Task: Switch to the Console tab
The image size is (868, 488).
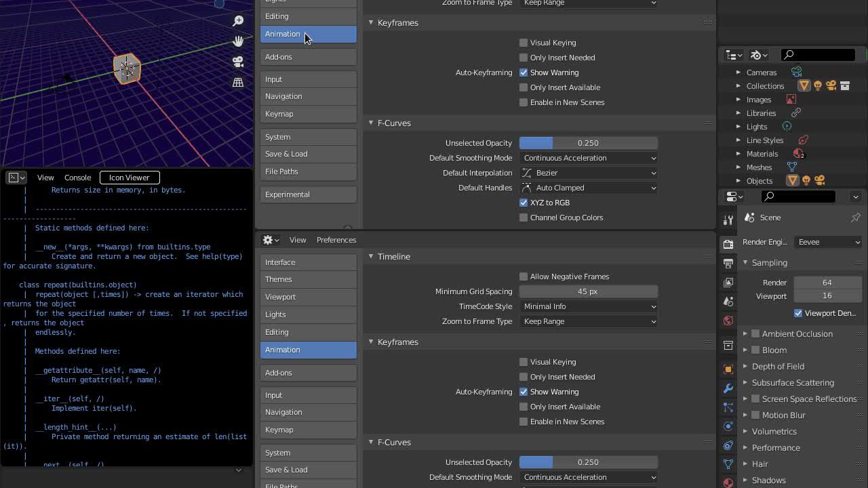Action: tap(77, 178)
